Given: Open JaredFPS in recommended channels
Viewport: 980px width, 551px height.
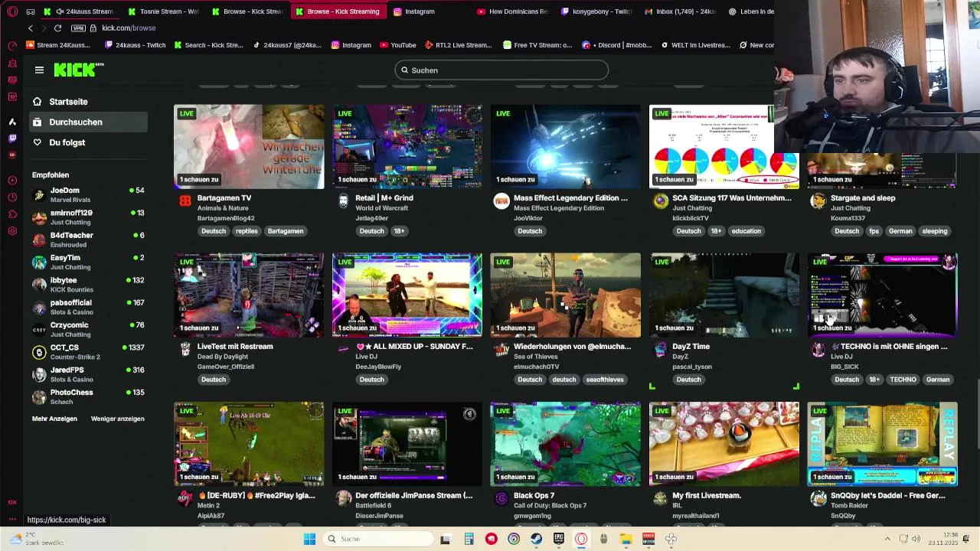Looking at the screenshot, I should (x=88, y=374).
